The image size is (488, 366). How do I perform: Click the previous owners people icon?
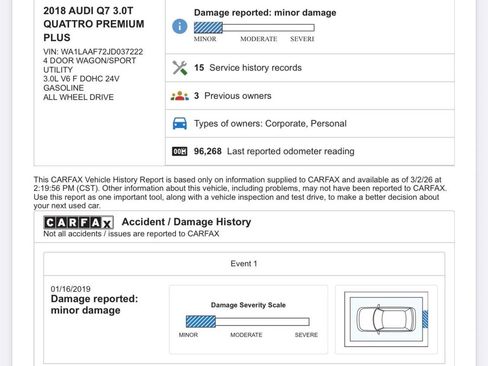point(180,96)
